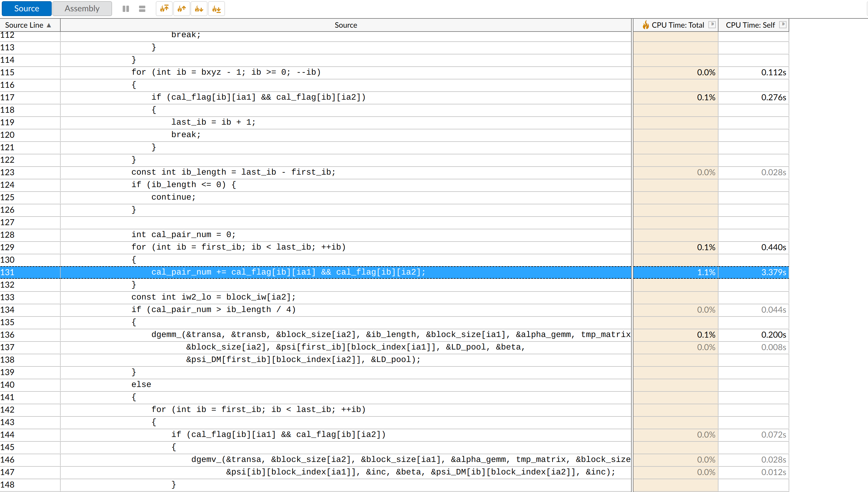Toggle stacked horizontal split view
The height and width of the screenshot is (492, 868).
click(x=142, y=9)
